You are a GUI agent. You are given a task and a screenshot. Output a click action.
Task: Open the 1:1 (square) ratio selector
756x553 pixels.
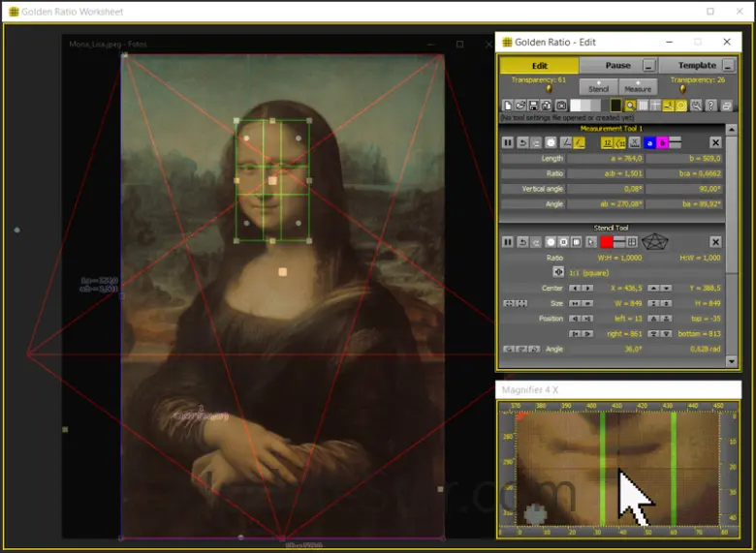tap(558, 272)
